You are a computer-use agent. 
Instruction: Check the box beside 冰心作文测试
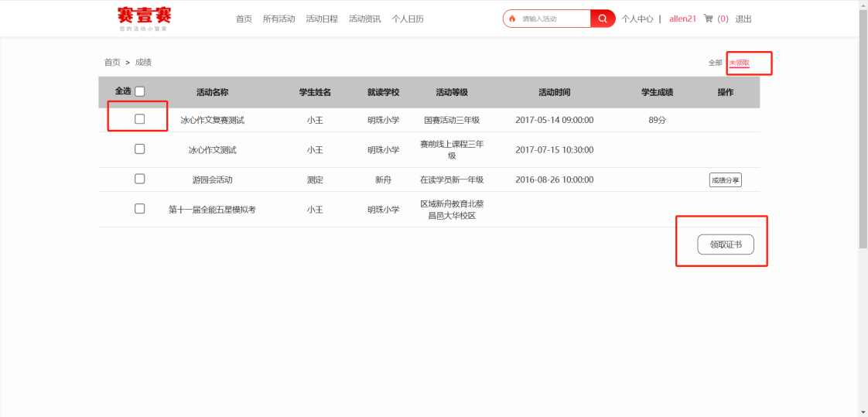coord(140,149)
